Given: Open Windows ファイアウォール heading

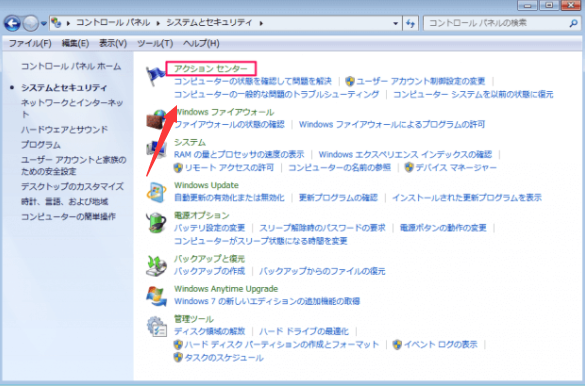Looking at the screenshot, I should pos(225,112).
